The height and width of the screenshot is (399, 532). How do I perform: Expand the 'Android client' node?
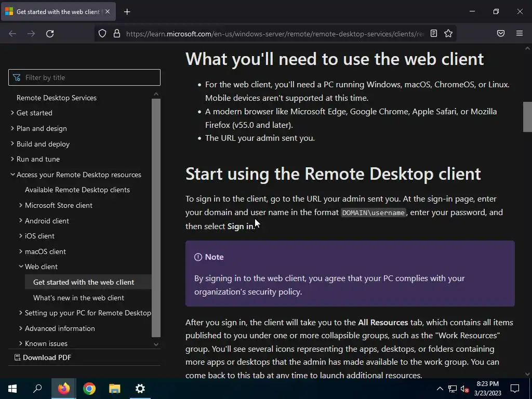tap(21, 221)
